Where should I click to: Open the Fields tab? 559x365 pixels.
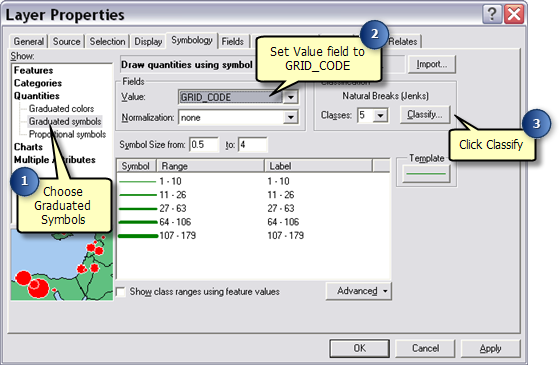coord(232,41)
